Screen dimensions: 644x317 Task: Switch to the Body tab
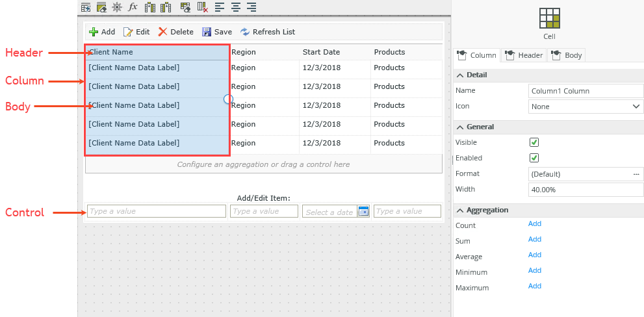pos(567,55)
